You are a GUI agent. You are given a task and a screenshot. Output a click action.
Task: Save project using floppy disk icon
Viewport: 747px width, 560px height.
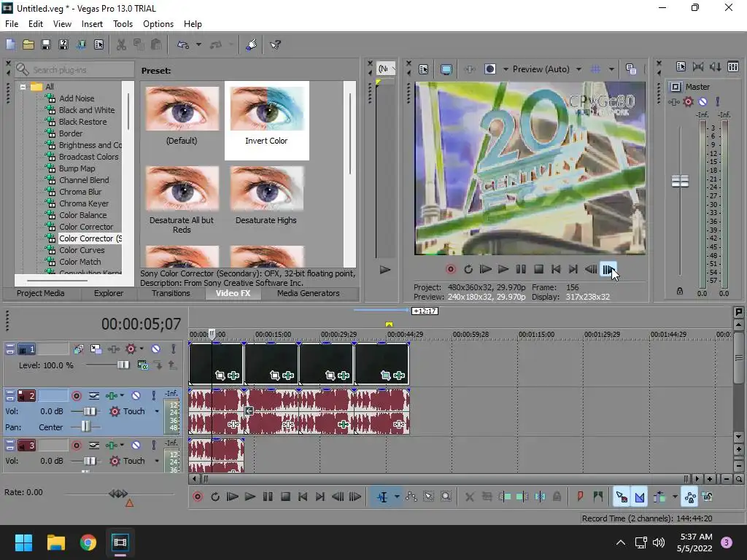coord(46,44)
